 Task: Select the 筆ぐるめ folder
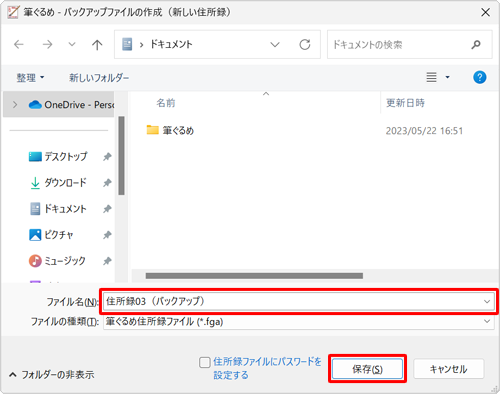170,130
